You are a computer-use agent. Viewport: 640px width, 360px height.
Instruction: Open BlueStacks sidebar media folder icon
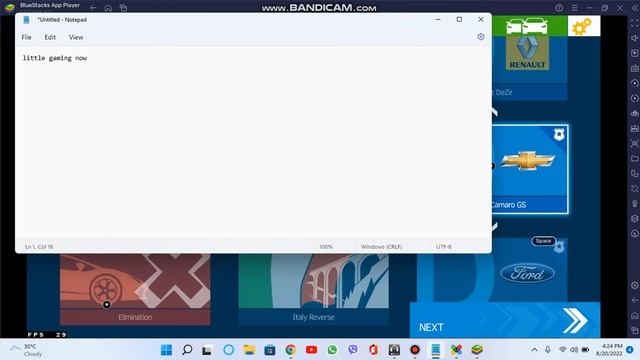click(635, 158)
